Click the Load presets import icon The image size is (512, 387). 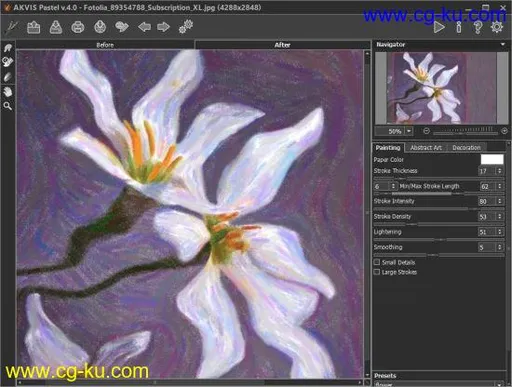click(x=100, y=27)
